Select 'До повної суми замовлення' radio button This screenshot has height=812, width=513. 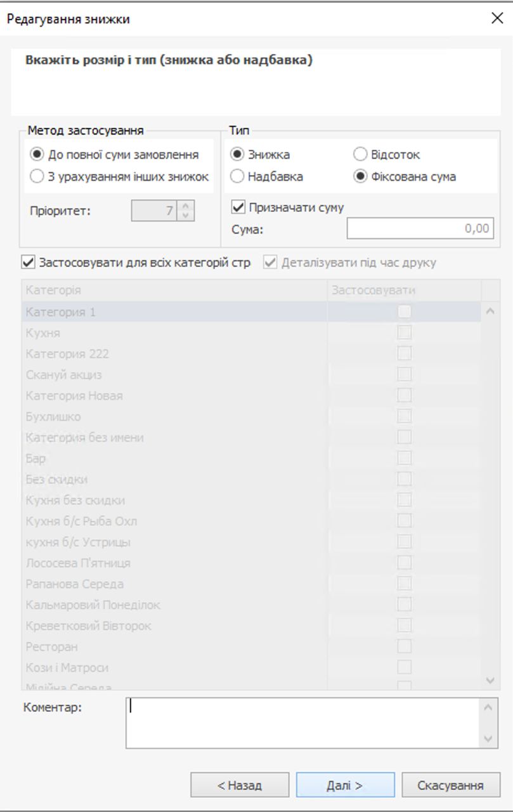point(37,155)
